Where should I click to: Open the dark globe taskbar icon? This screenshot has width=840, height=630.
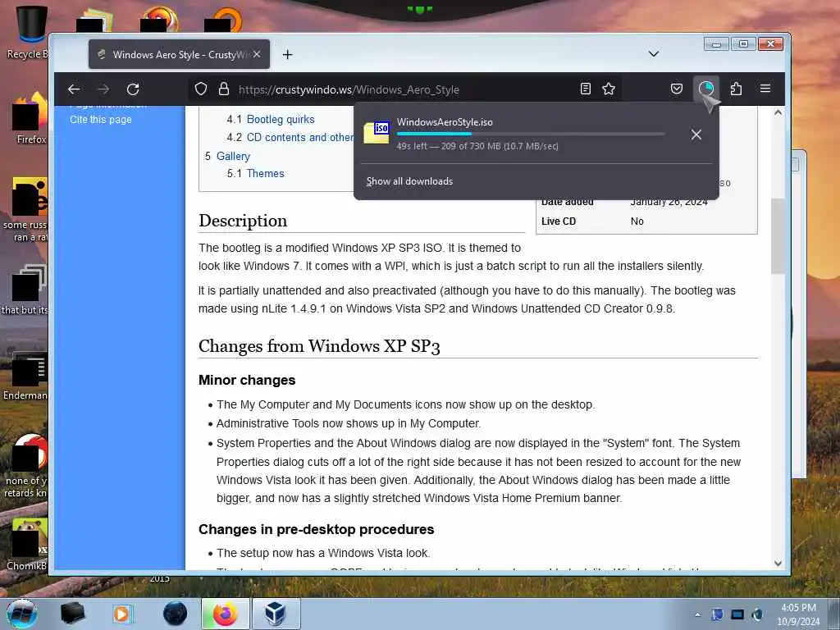[176, 614]
